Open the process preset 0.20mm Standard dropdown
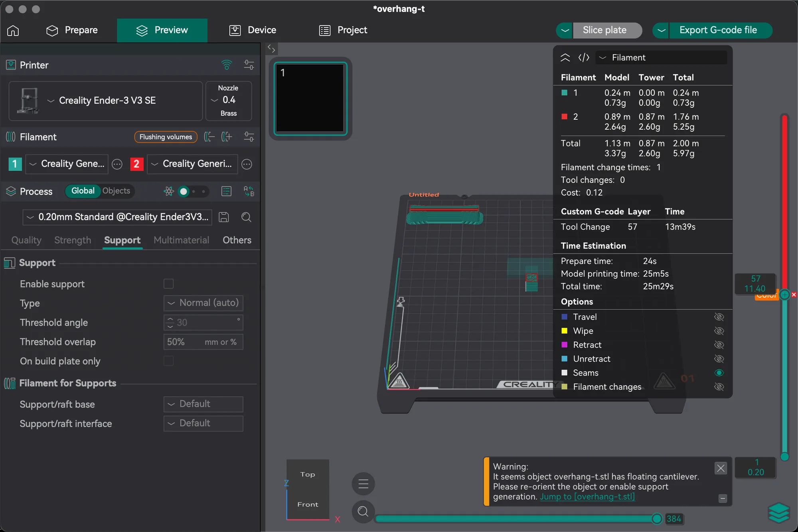 click(x=117, y=217)
